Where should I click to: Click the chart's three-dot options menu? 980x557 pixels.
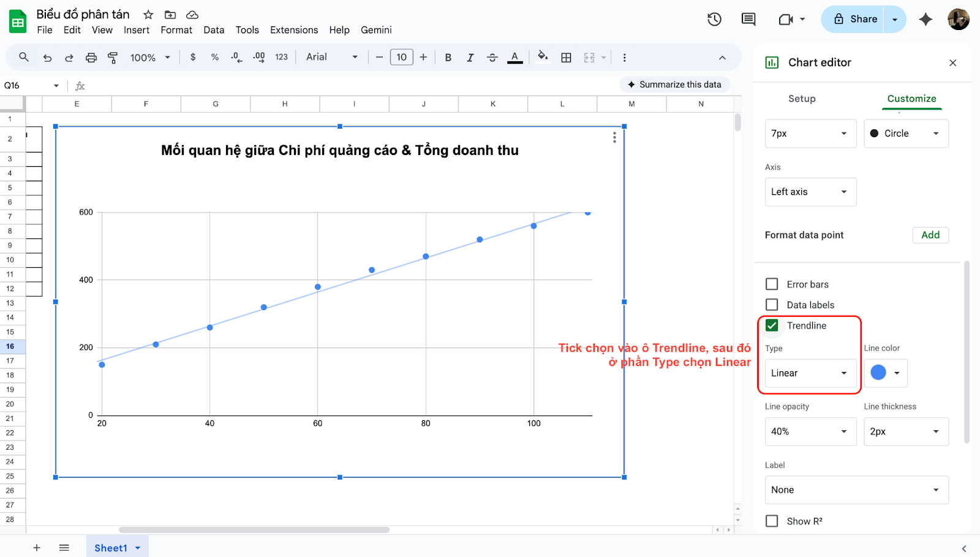click(x=614, y=138)
